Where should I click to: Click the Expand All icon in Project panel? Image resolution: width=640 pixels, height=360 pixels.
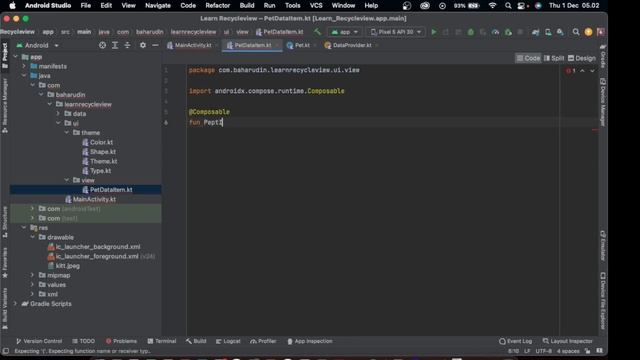coord(115,45)
